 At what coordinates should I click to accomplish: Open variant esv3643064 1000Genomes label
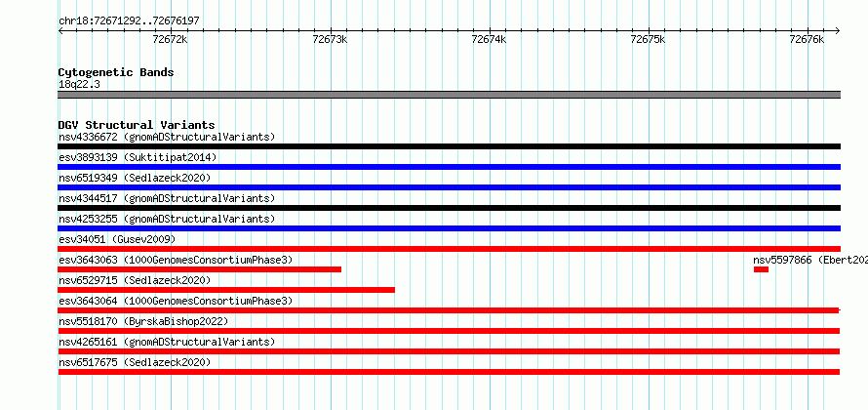176,301
